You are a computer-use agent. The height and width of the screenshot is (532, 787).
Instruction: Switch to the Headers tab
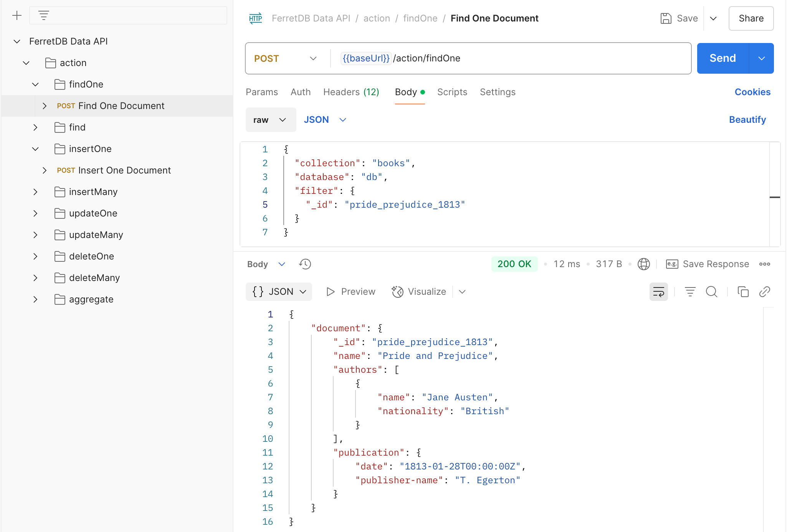351,92
